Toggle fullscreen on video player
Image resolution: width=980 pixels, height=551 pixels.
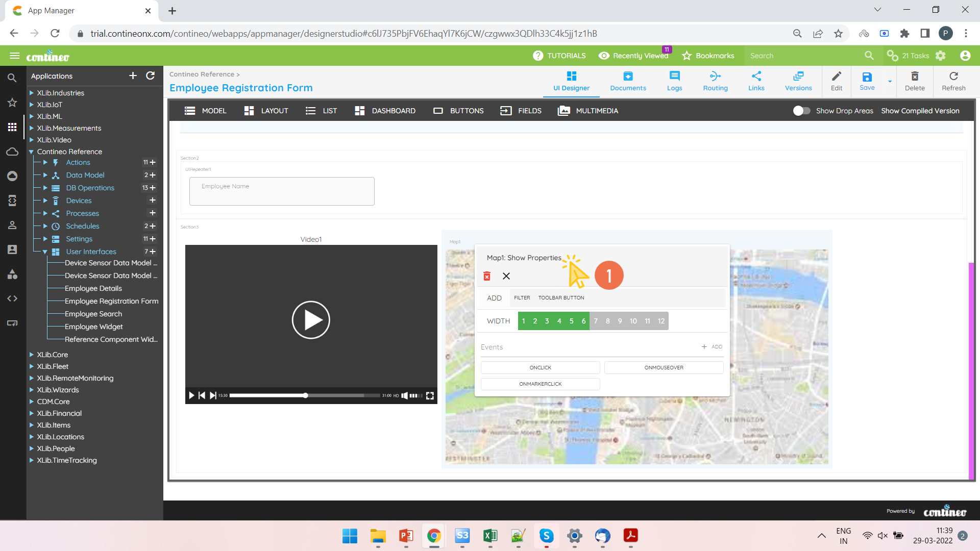click(x=430, y=395)
